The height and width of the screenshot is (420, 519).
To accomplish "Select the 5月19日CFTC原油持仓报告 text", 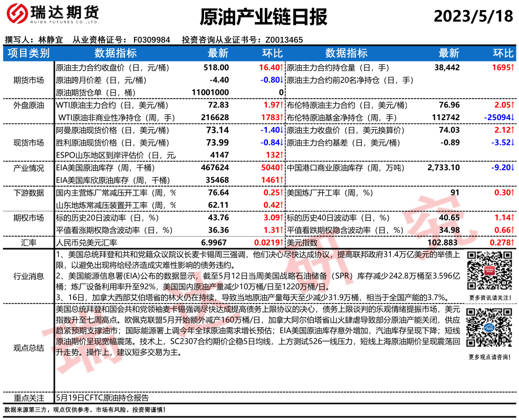I will point(102,398).
